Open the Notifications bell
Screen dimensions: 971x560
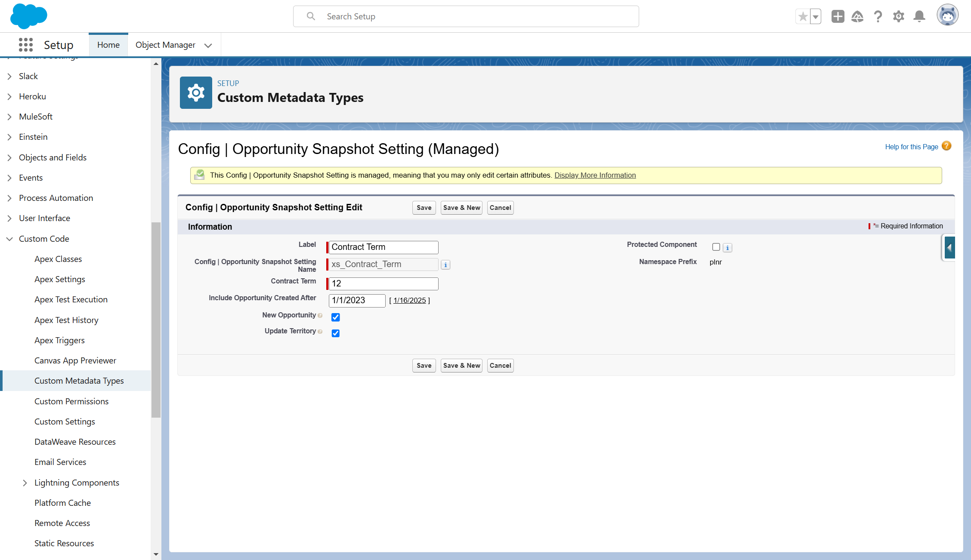(919, 16)
